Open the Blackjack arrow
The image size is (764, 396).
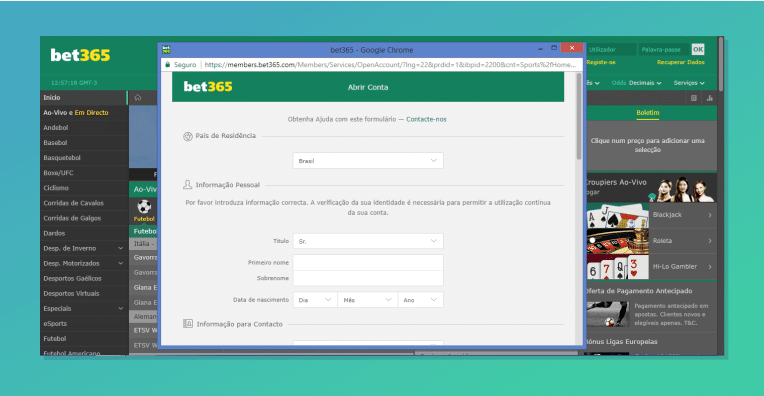coord(710,215)
